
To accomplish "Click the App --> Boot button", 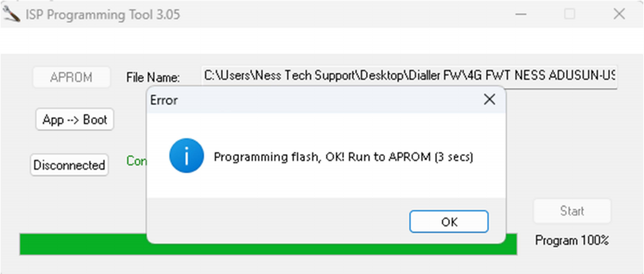I will (x=75, y=119).
